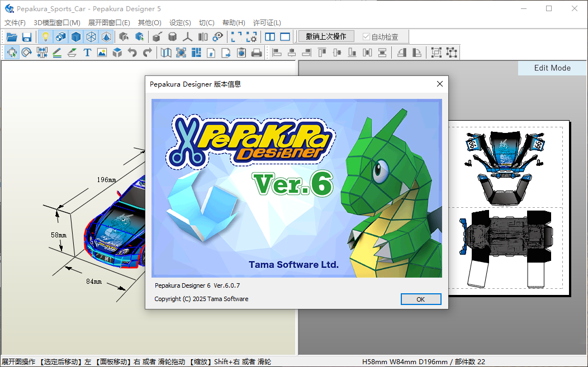The width and height of the screenshot is (588, 367).
Task: Select the select-and-move parts tool
Action: [12, 53]
